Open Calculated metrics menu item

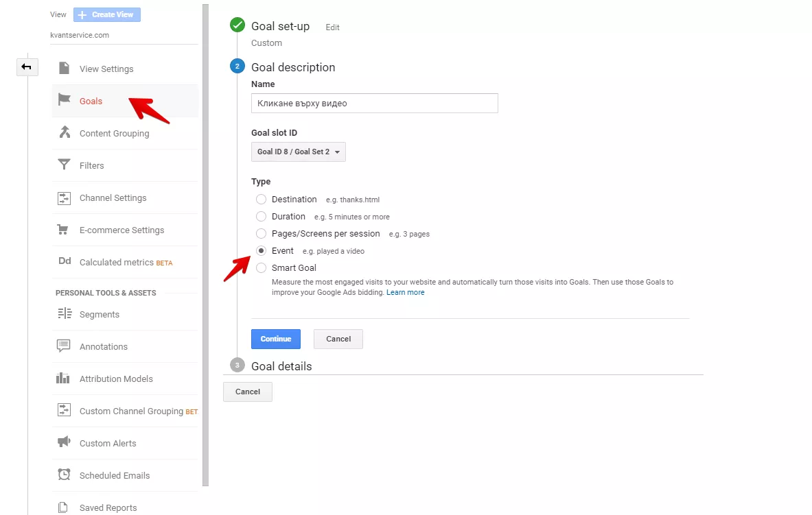pyautogui.click(x=125, y=262)
